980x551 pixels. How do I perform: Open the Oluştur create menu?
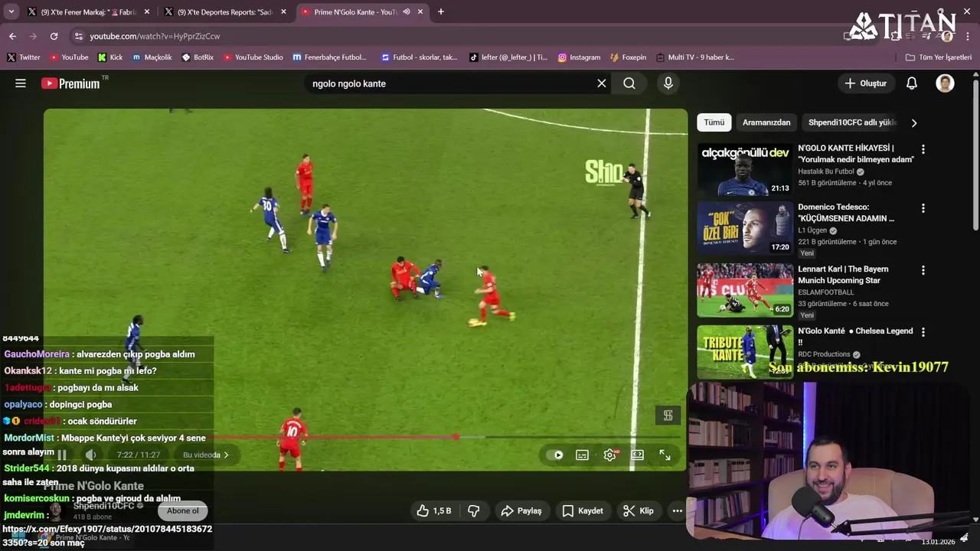(x=866, y=83)
